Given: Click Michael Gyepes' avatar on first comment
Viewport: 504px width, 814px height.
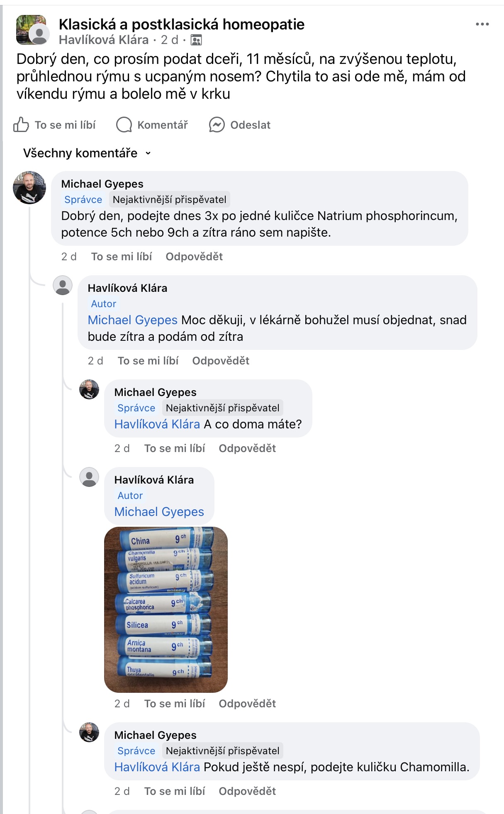Looking at the screenshot, I should (29, 188).
